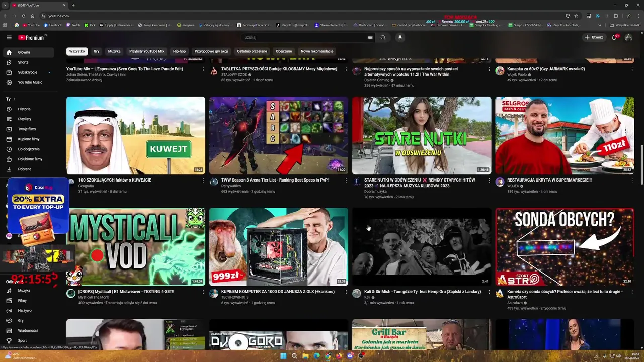Open Historia in sidebar

click(28, 109)
